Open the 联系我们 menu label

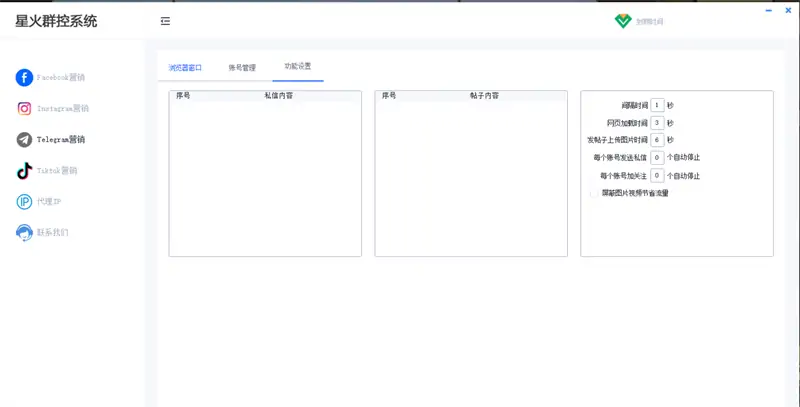(52, 233)
